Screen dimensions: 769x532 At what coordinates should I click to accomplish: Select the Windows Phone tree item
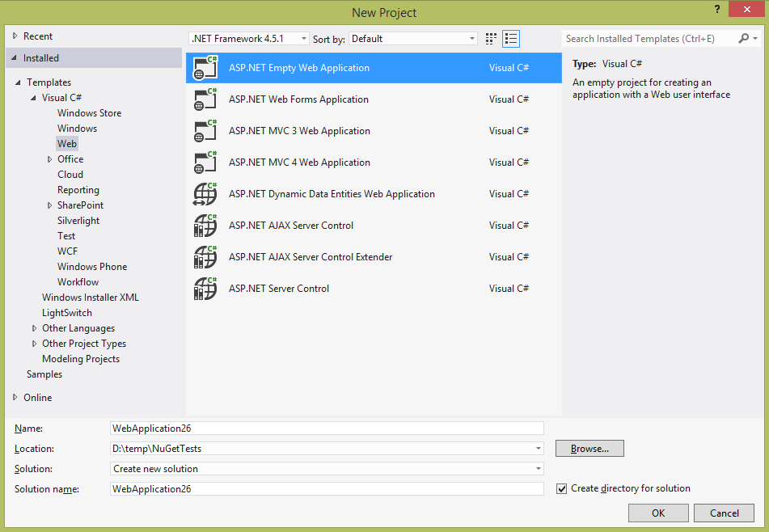pyautogui.click(x=92, y=267)
